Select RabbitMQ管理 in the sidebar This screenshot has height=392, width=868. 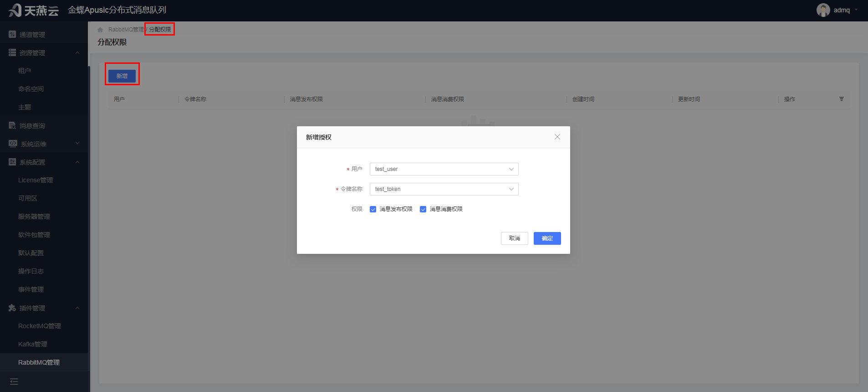pos(39,362)
